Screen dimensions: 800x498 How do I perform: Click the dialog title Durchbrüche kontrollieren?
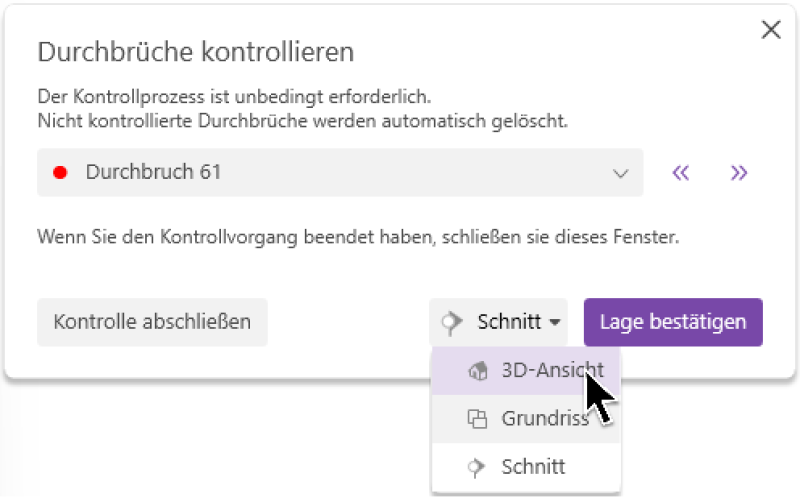tap(195, 51)
